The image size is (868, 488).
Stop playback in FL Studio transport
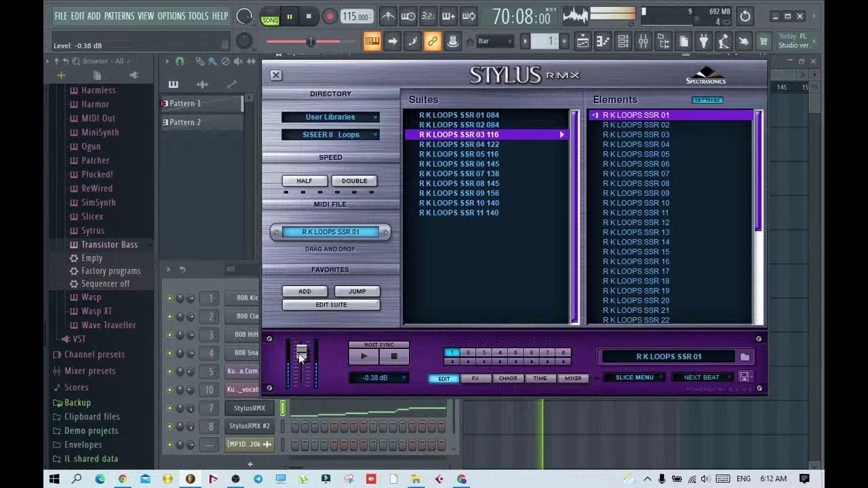[x=309, y=17]
